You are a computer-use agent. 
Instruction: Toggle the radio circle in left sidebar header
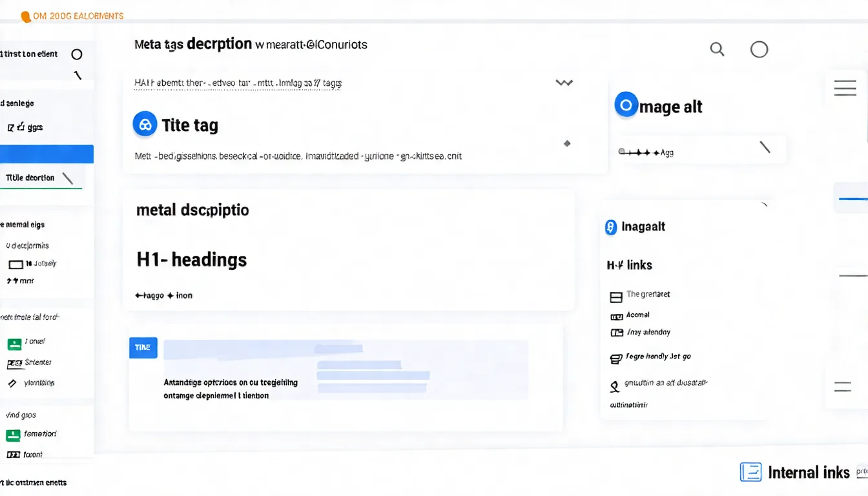tap(77, 54)
